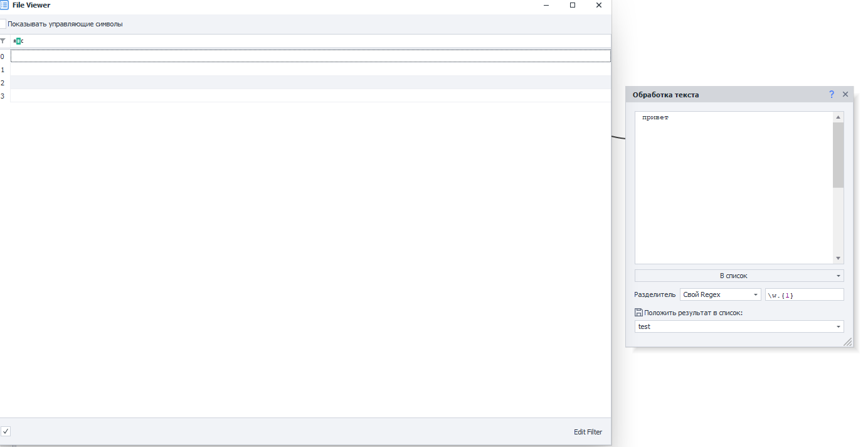Click the text area scrollbar thumb

tap(838, 155)
